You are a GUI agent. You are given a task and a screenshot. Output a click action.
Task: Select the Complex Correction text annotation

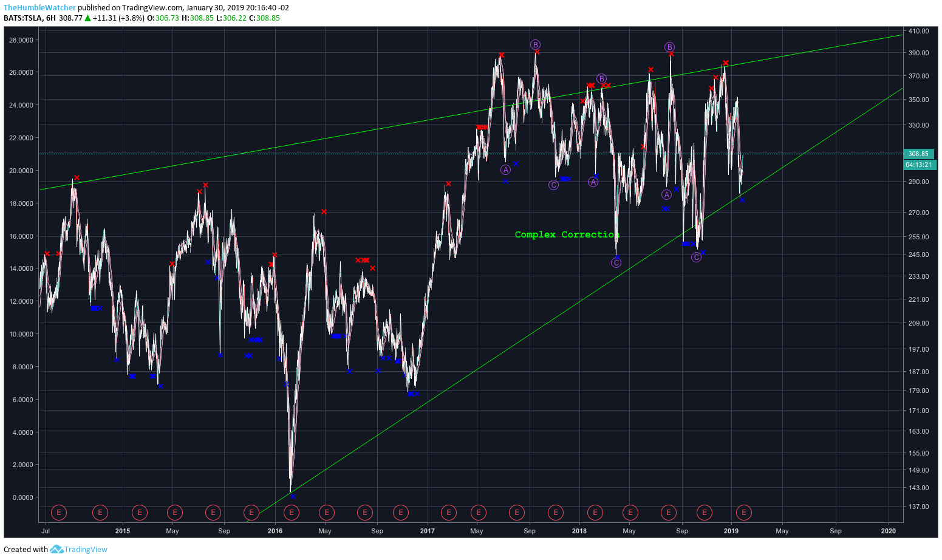567,234
